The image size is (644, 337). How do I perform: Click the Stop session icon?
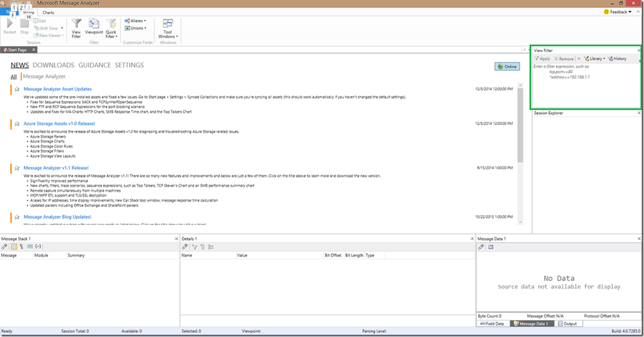[24, 24]
